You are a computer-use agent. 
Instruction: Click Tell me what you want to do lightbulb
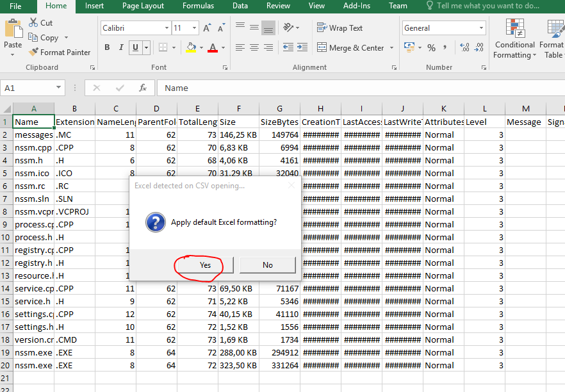(429, 5)
